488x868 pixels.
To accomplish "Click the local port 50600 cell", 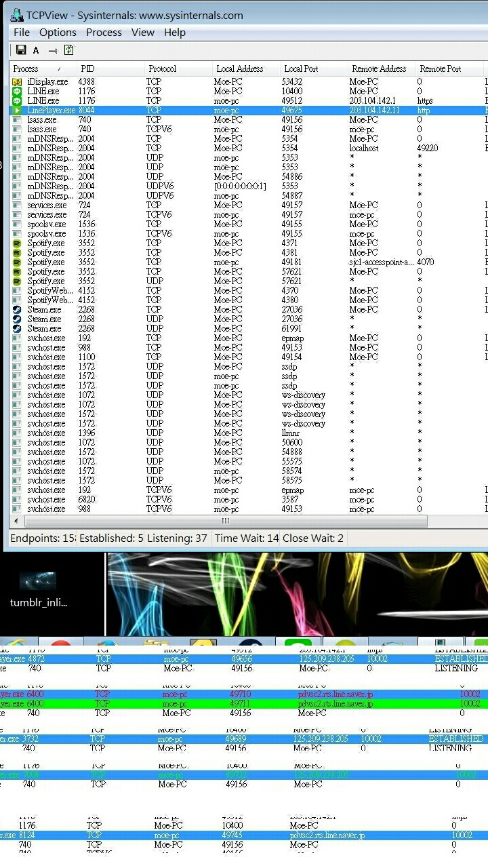I will tap(292, 442).
